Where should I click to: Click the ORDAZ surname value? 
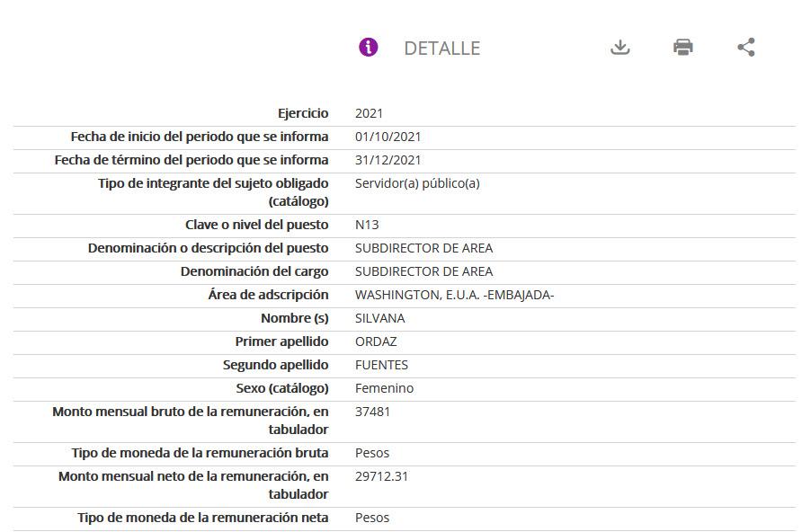tap(375, 341)
